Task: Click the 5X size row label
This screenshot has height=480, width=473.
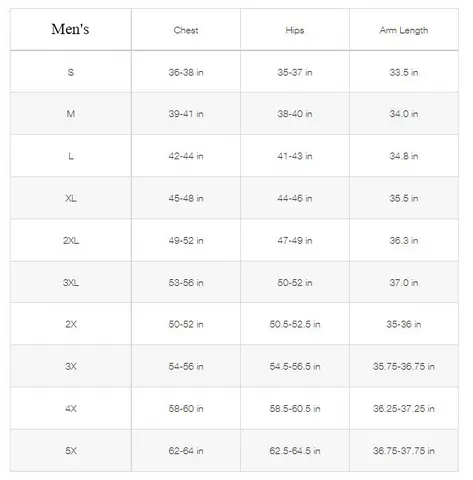Action: click(71, 451)
